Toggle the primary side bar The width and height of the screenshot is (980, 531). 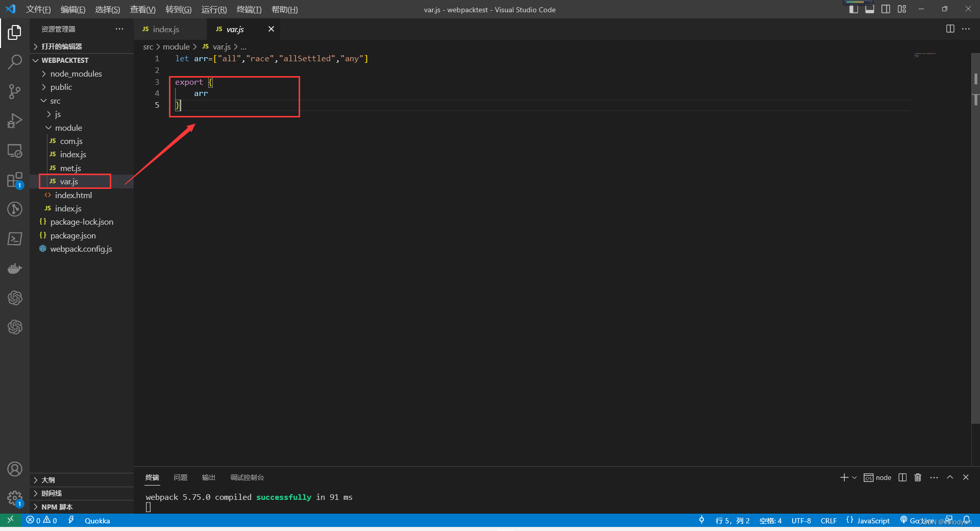(x=854, y=9)
